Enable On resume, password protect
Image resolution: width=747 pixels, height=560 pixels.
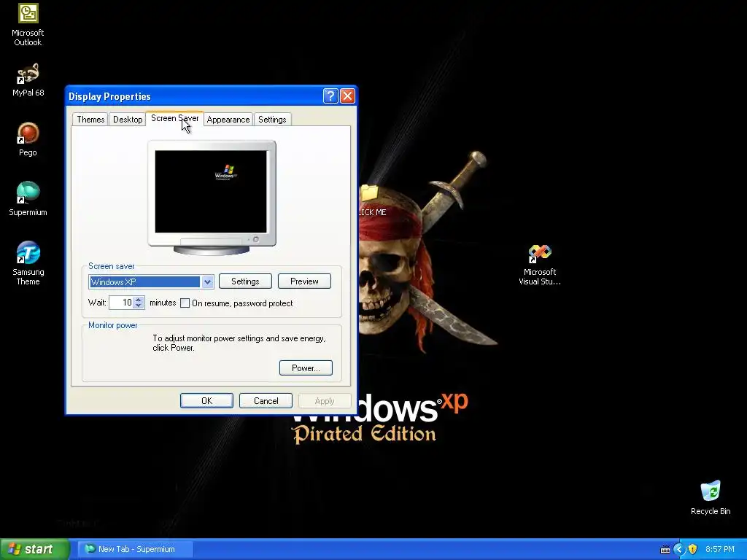(185, 303)
